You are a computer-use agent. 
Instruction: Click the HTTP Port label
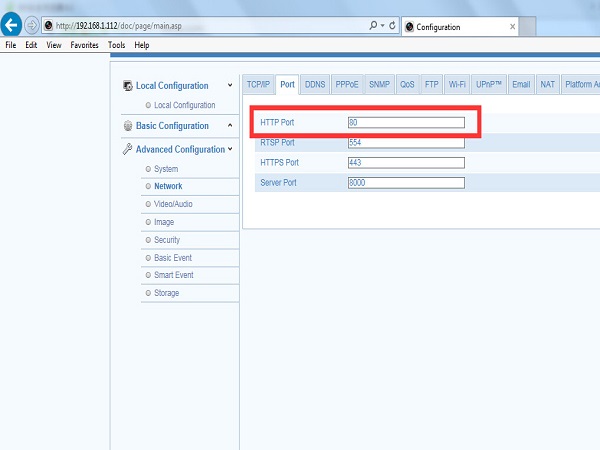(x=277, y=122)
